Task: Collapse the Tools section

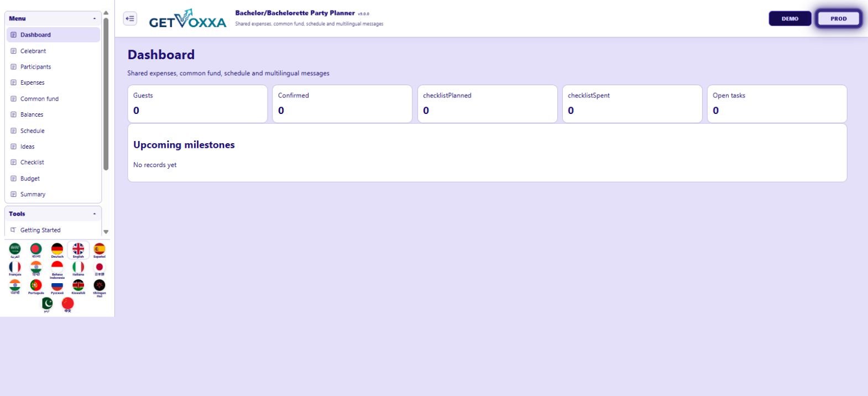Action: pyautogui.click(x=53, y=213)
